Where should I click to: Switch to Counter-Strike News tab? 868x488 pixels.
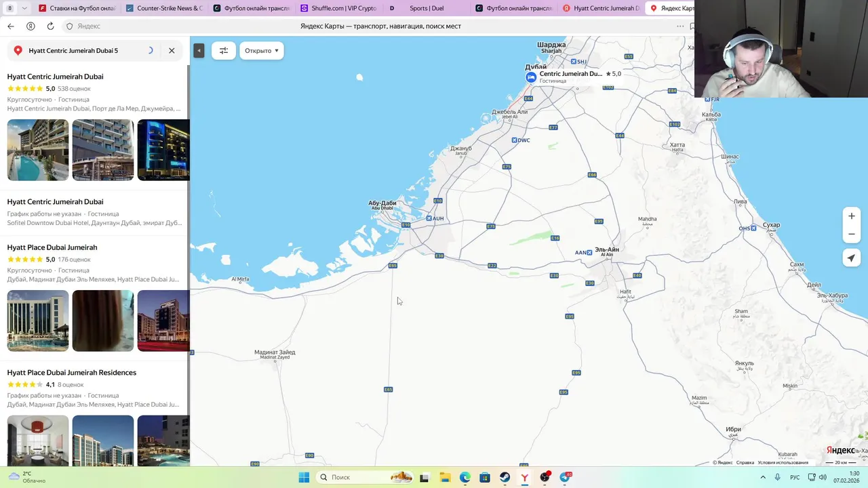pyautogui.click(x=164, y=8)
